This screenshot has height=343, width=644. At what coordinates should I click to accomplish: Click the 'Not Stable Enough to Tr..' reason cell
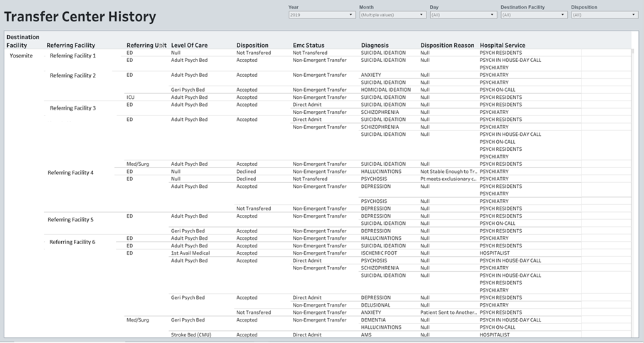(449, 171)
